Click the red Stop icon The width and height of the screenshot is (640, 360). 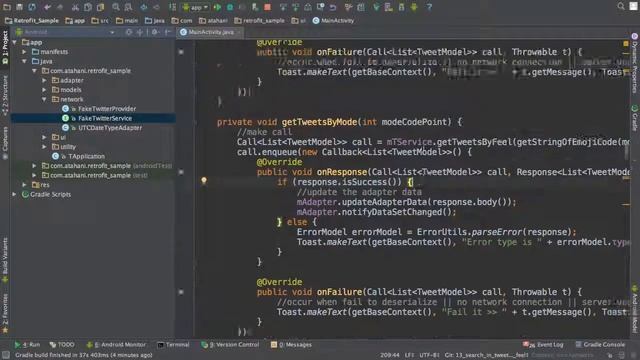pos(267,7)
